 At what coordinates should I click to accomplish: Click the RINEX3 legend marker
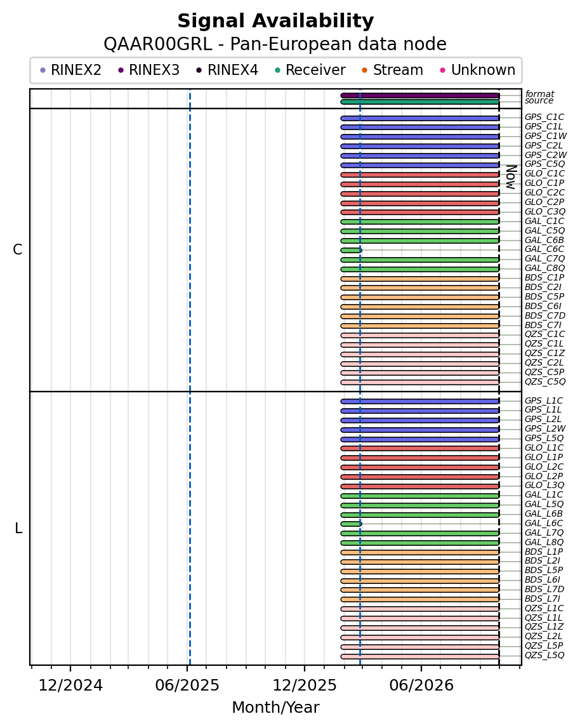click(121, 70)
